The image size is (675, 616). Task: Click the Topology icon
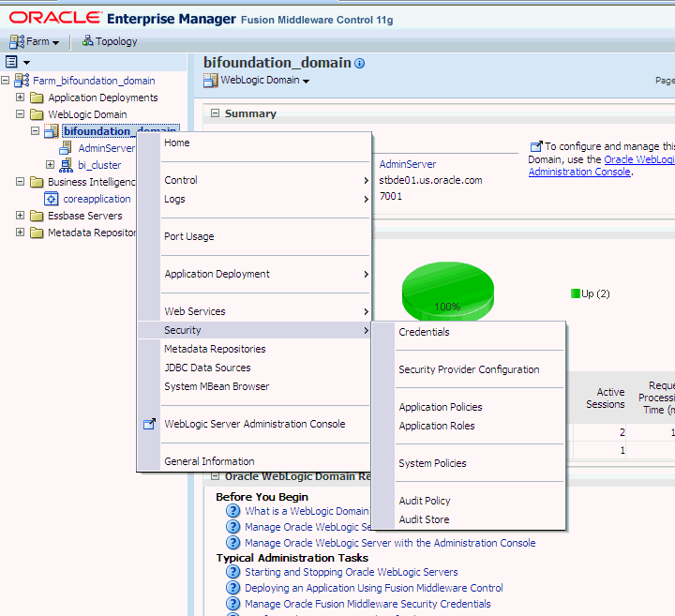[x=87, y=41]
